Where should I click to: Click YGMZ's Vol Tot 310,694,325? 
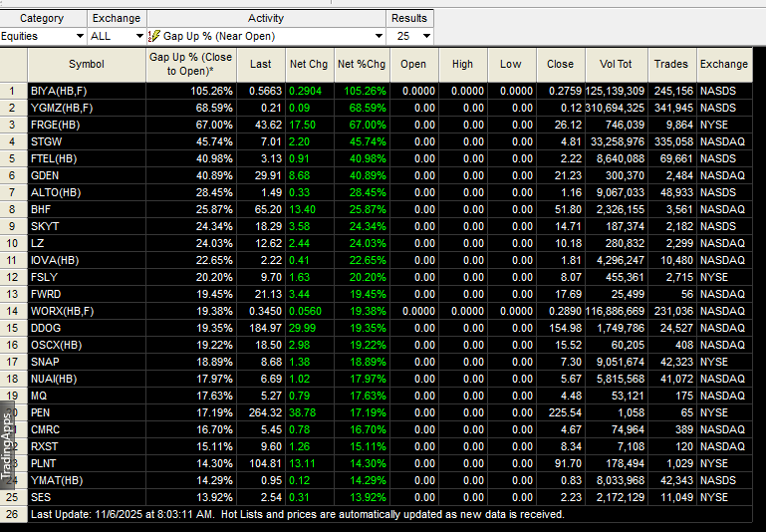(x=615, y=108)
